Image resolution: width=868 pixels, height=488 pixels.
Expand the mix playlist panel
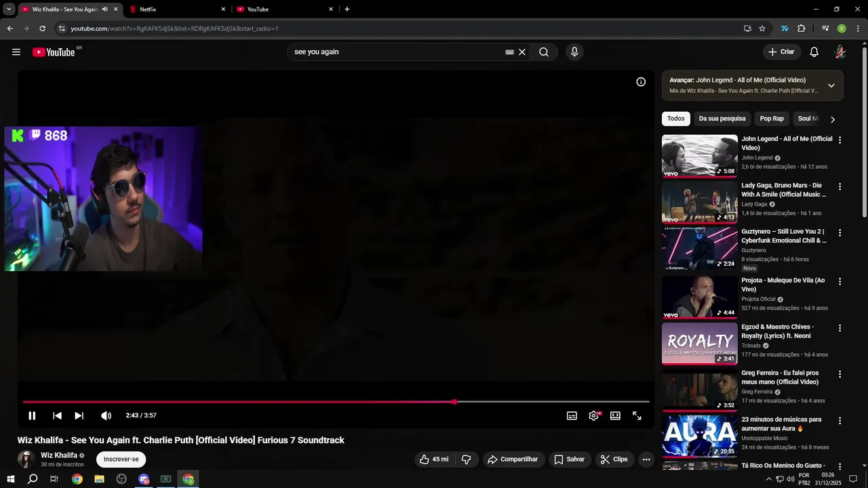[831, 85]
